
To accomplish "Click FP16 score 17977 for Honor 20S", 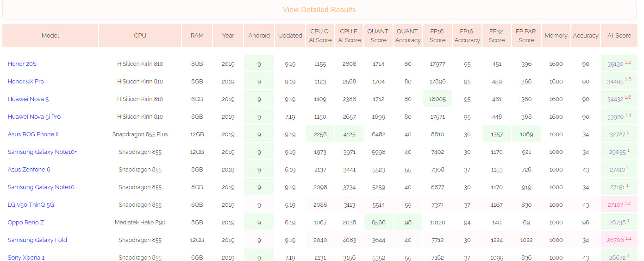I will (x=438, y=64).
